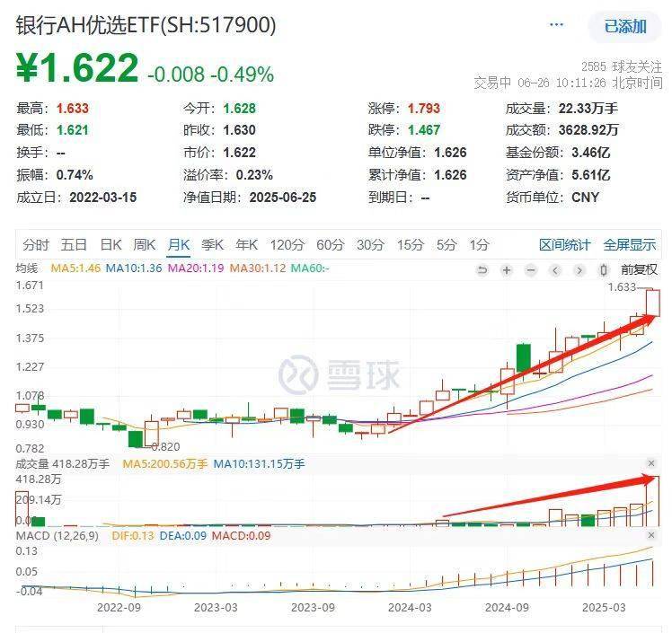The width and height of the screenshot is (672, 633).
Task: Switch to the 15分 interval tab
Action: 411,245
